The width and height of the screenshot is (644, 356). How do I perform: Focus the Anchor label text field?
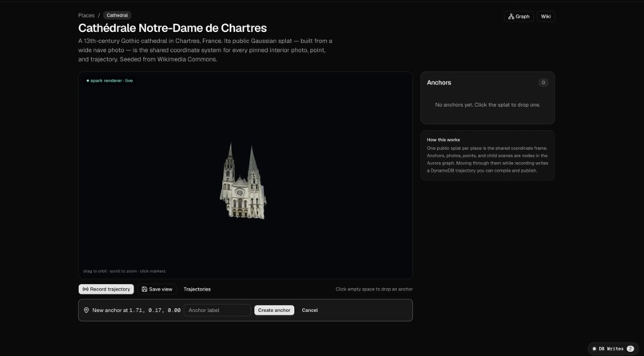217,310
